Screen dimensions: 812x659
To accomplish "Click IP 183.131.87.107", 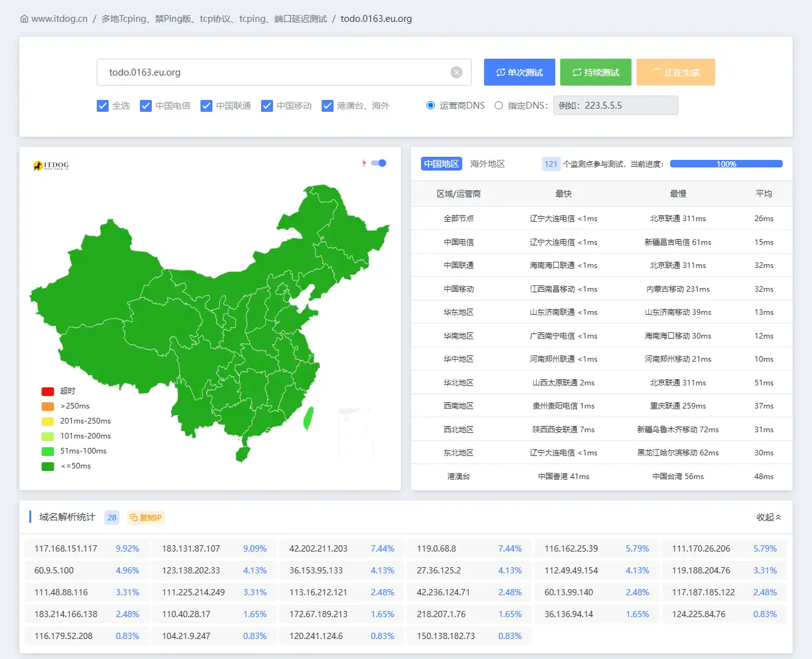I will (x=191, y=548).
